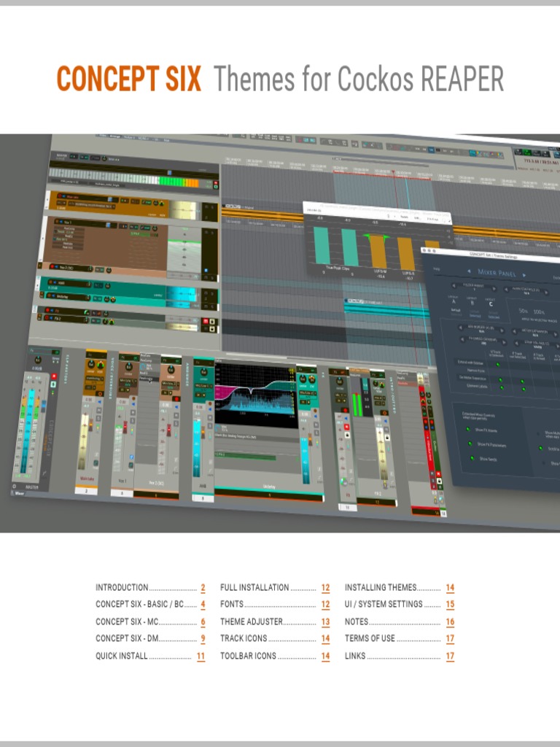The height and width of the screenshot is (747, 560).
Task: Click the 50% button in Theme Settings
Action: click(x=523, y=311)
